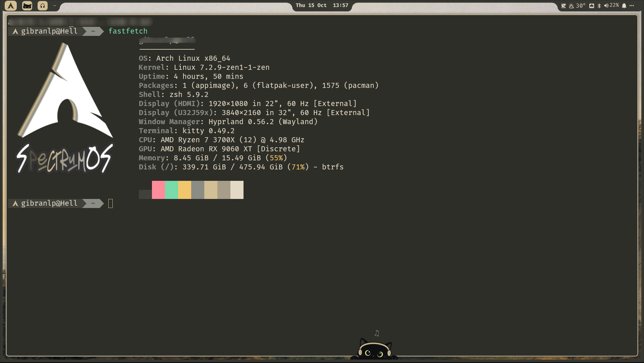Click the large Arch logo image
This screenshot has height=363, width=644.
pos(65,90)
